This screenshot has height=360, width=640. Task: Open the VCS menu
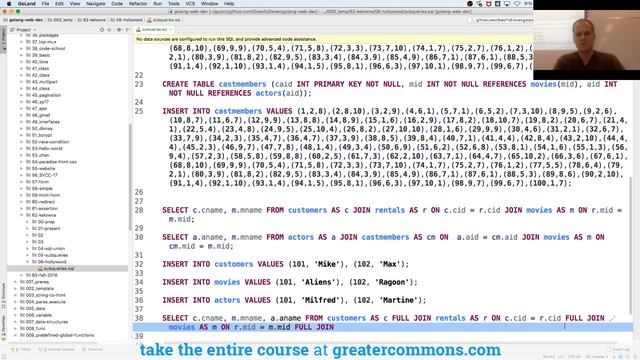pos(190,4)
